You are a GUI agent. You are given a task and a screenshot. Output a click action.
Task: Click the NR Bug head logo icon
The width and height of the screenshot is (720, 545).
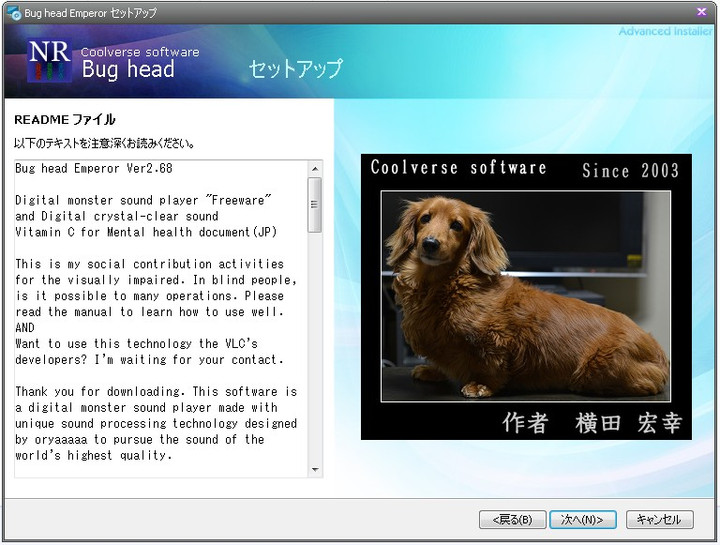pos(48,62)
